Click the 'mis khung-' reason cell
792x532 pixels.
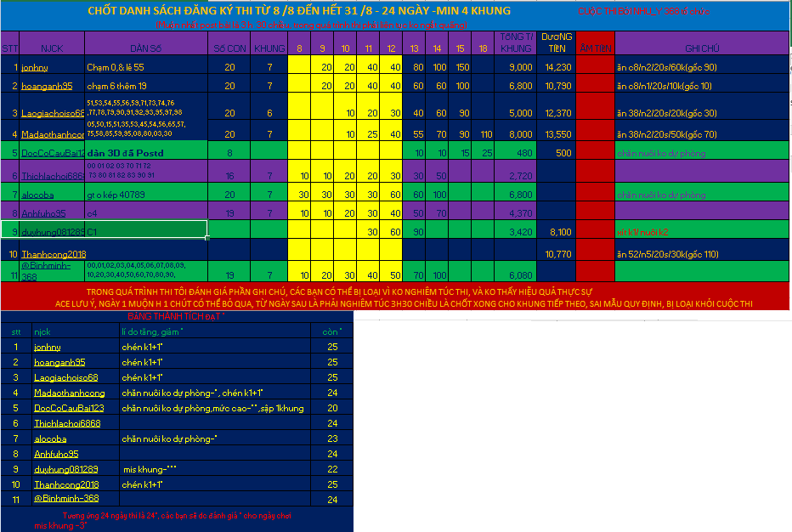215,469
